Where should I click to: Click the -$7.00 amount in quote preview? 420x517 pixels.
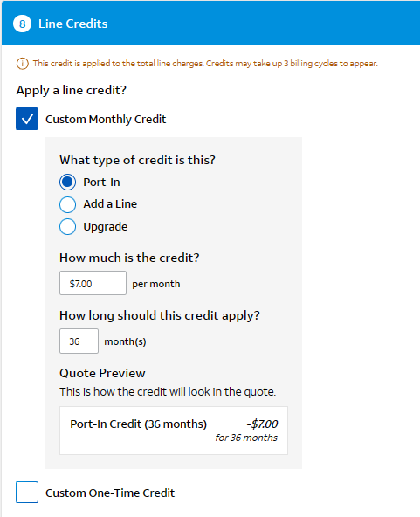pyautogui.click(x=262, y=424)
